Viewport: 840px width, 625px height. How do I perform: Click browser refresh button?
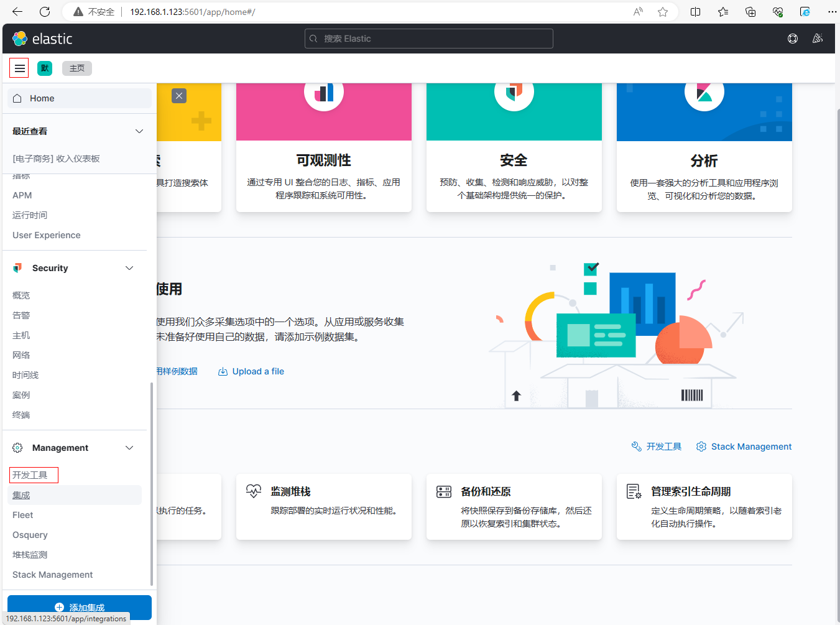pyautogui.click(x=45, y=12)
